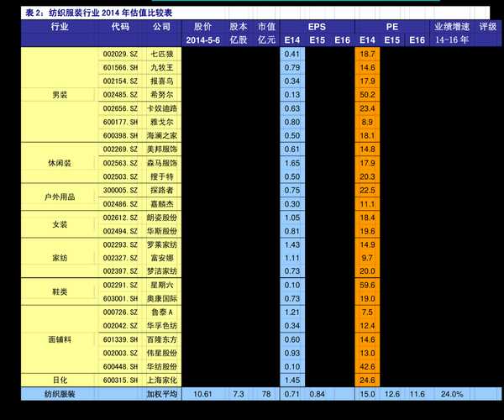Select stock code 600315.SH
The image size is (504, 420).
pyautogui.click(x=120, y=381)
